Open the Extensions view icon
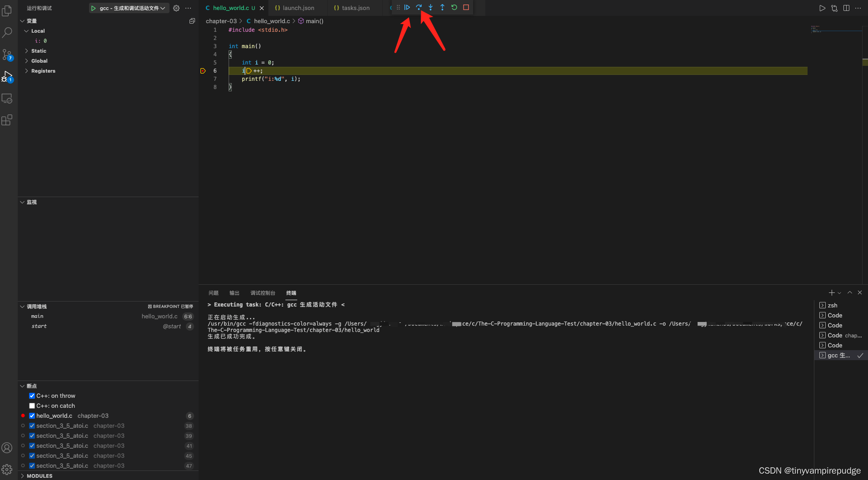This screenshot has height=480, width=868. pyautogui.click(x=7, y=120)
